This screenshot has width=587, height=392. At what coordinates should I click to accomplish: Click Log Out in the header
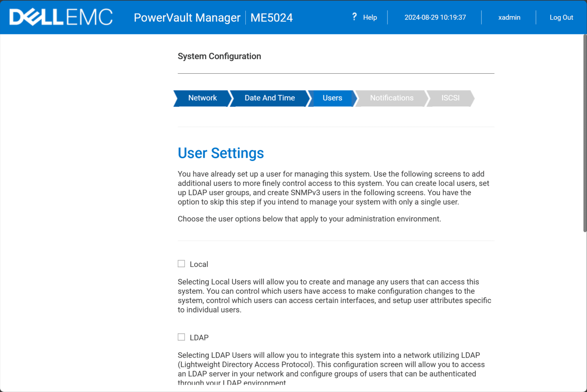tap(561, 17)
